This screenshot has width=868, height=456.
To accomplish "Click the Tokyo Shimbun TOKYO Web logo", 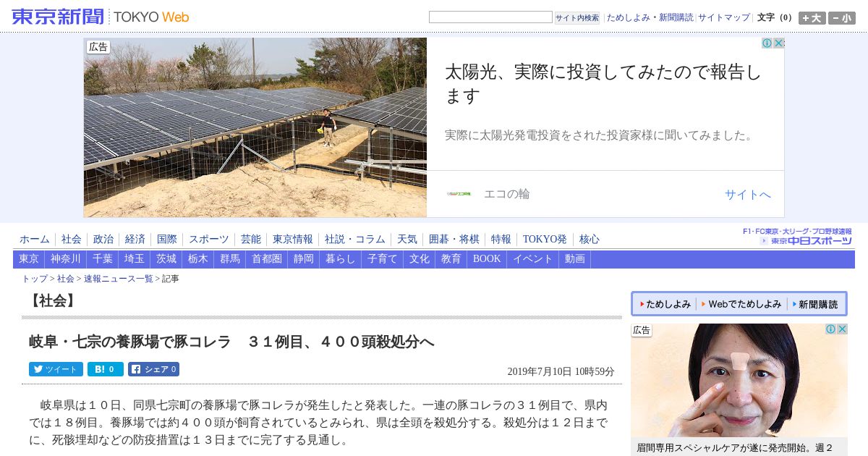I will pos(101,17).
